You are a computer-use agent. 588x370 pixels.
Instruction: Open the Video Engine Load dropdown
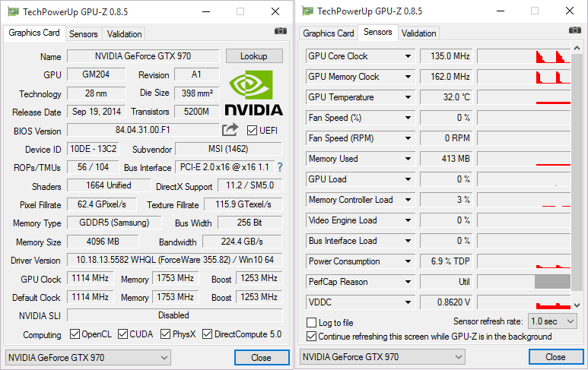point(408,220)
